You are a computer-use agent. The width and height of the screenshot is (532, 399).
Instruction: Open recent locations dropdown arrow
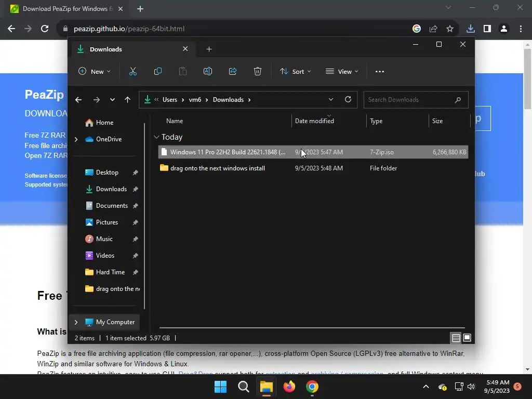tap(112, 100)
